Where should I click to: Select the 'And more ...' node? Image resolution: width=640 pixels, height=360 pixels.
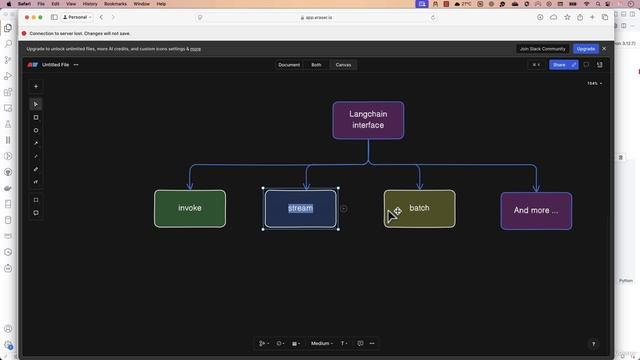536,211
